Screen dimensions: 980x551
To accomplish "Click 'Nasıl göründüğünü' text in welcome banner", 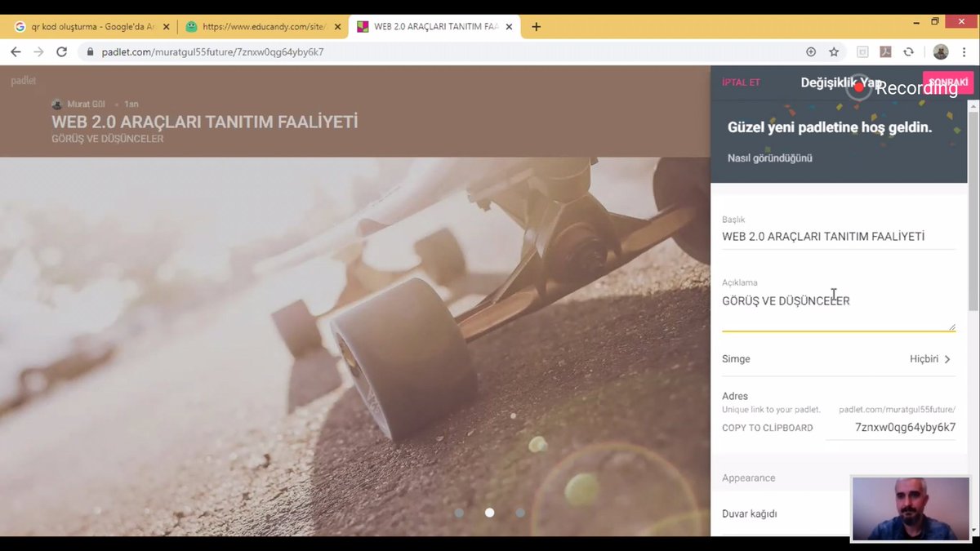I will [x=770, y=158].
